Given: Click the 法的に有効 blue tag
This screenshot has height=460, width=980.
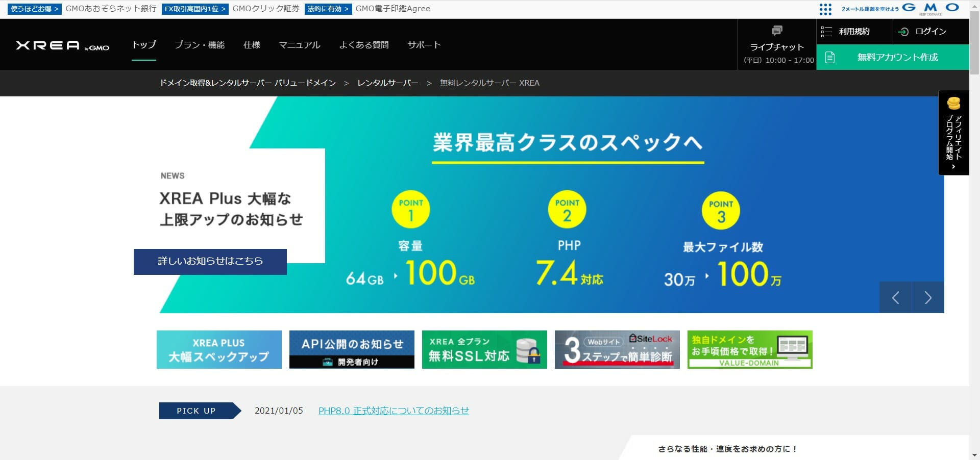Looking at the screenshot, I should (x=328, y=9).
